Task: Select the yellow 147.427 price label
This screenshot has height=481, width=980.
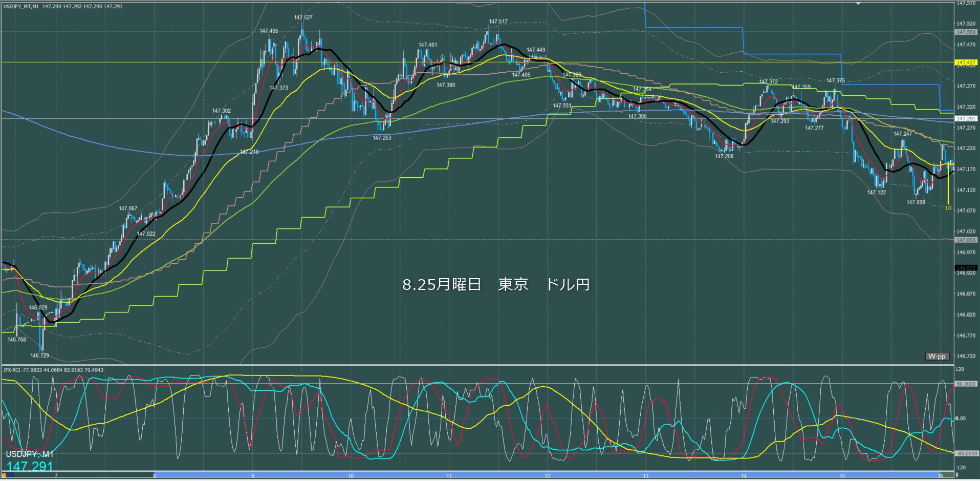Action: [966, 62]
